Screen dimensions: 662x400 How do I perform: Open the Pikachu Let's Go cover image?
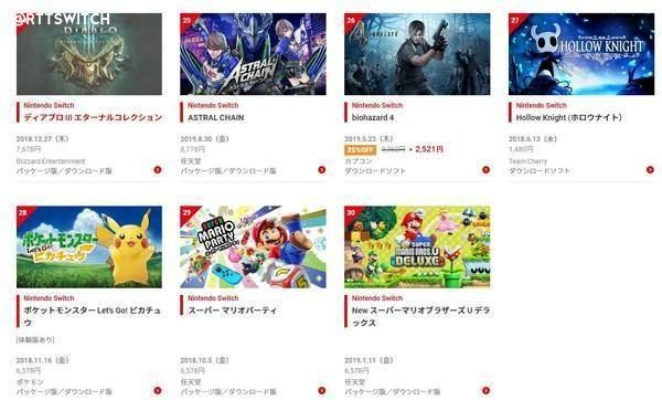89,247
